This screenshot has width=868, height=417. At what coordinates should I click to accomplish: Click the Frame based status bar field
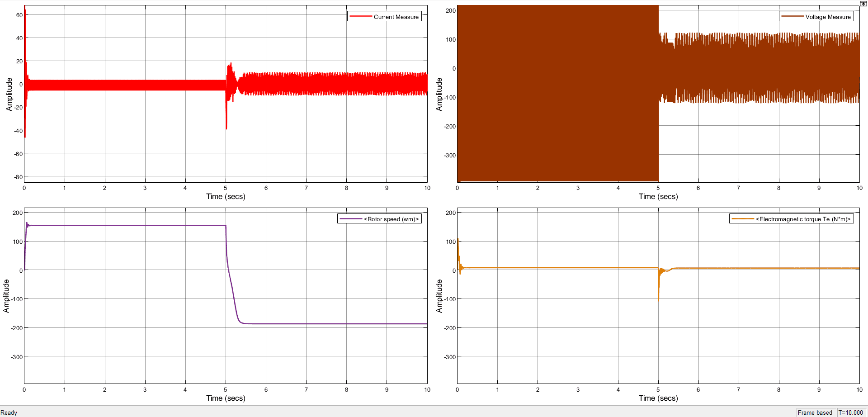tap(815, 412)
